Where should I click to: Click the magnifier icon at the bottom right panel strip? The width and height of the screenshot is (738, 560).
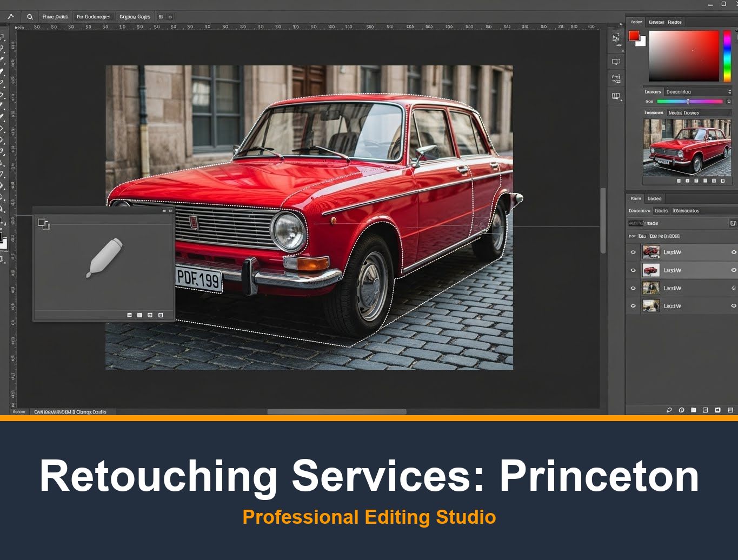(x=670, y=410)
